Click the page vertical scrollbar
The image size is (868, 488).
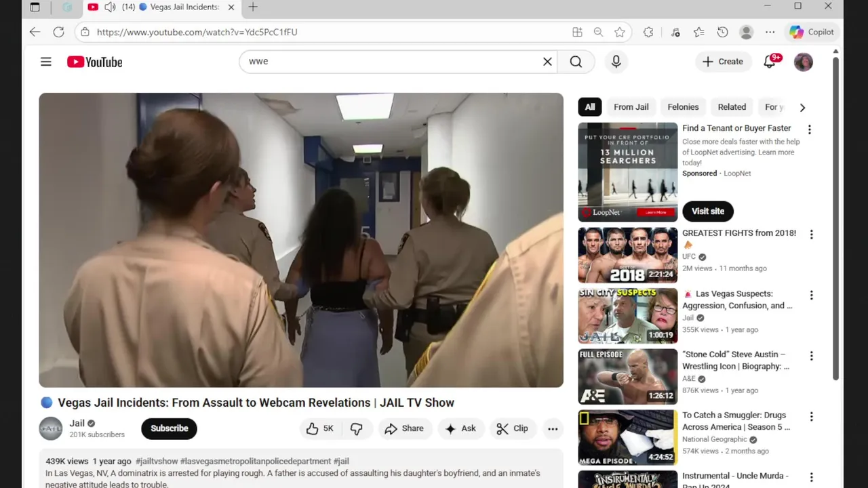[x=835, y=218]
